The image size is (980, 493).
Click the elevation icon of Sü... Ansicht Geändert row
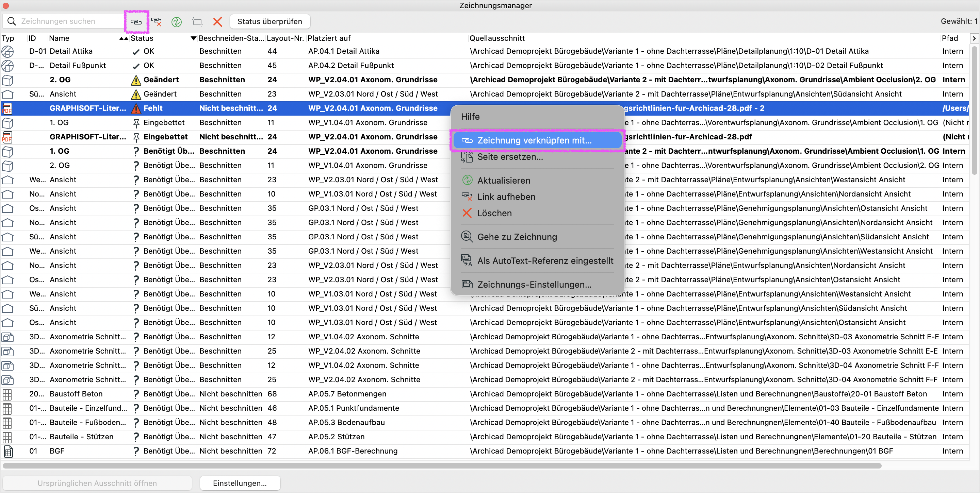coord(7,94)
